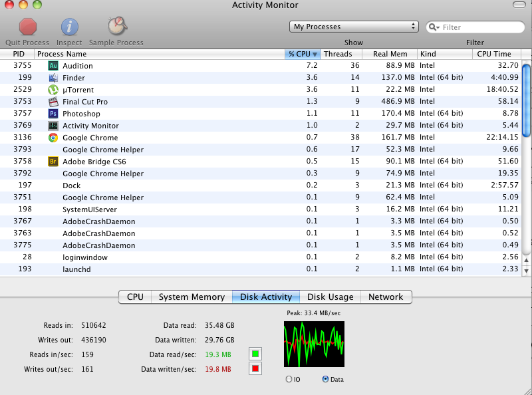Click the Final Cut Pro clapboard icon
This screenshot has height=395, width=532.
[x=53, y=102]
